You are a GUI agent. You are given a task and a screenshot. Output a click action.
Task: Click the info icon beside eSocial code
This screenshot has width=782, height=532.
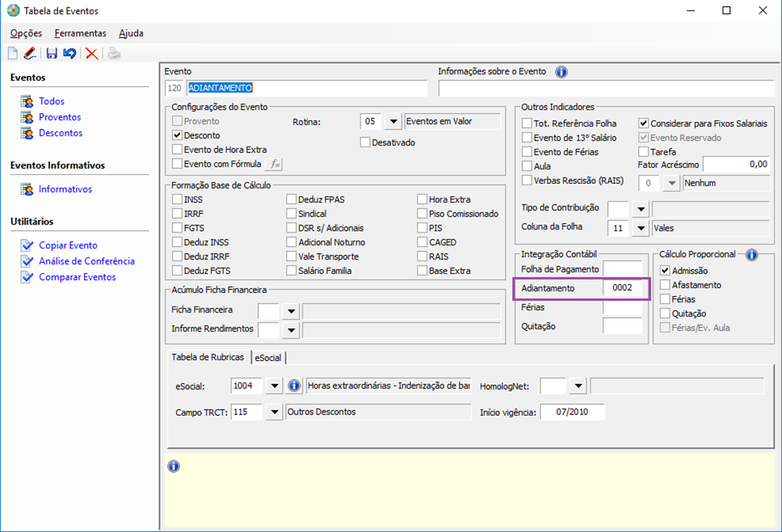pyautogui.click(x=294, y=385)
